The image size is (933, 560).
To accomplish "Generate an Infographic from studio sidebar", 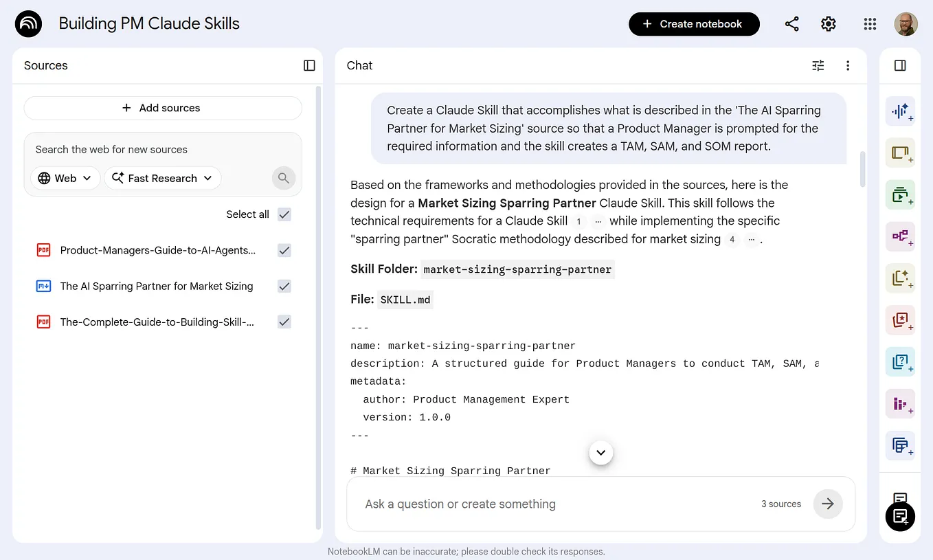I will pos(900,403).
